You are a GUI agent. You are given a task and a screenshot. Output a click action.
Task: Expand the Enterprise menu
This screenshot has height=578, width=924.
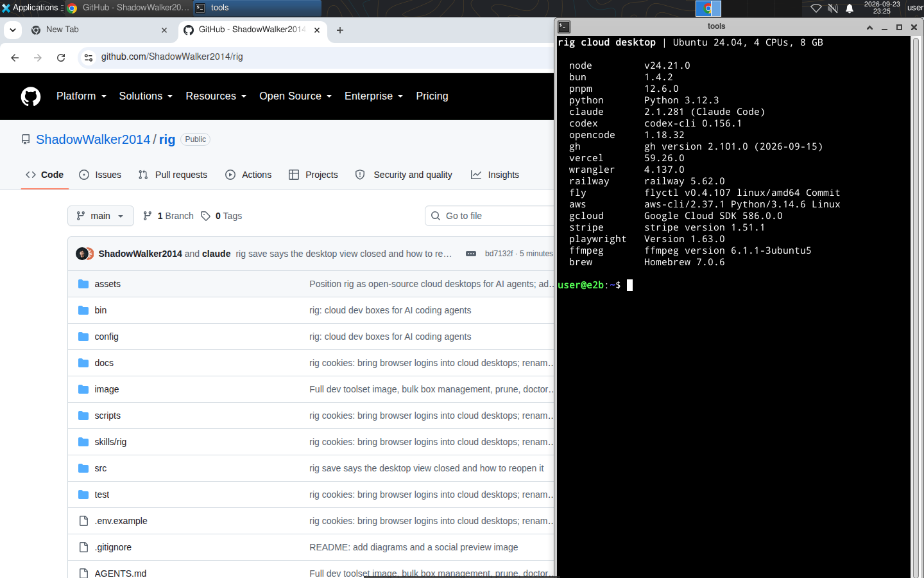pyautogui.click(x=373, y=96)
